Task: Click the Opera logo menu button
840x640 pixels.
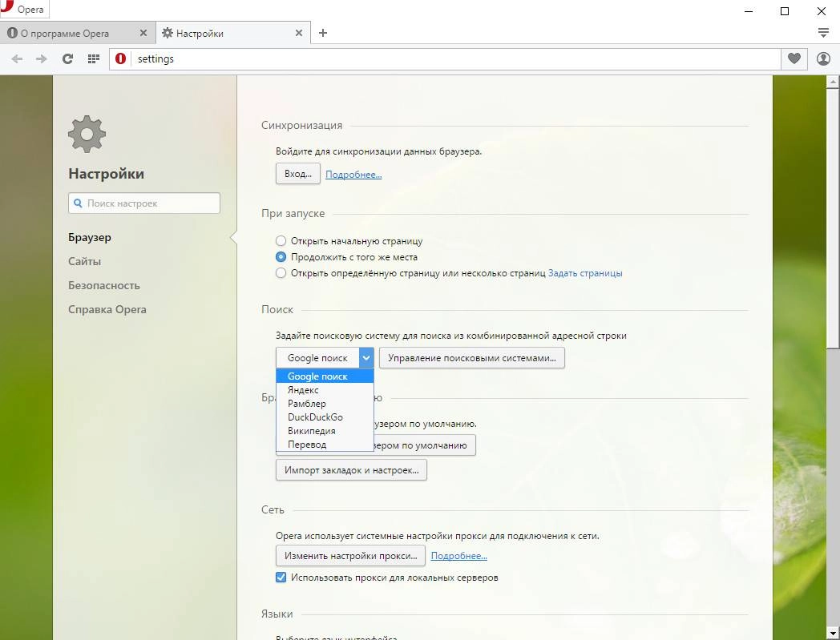Action: click(x=25, y=9)
